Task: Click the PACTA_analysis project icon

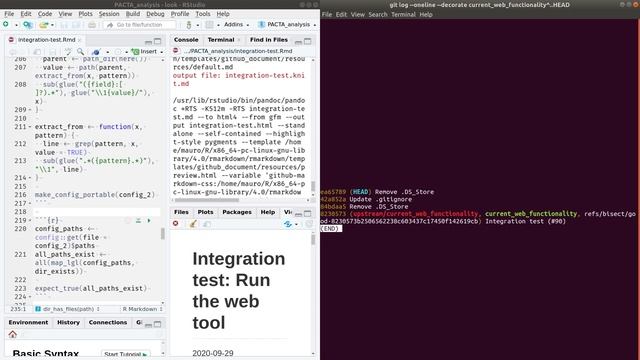Action: pos(262,25)
